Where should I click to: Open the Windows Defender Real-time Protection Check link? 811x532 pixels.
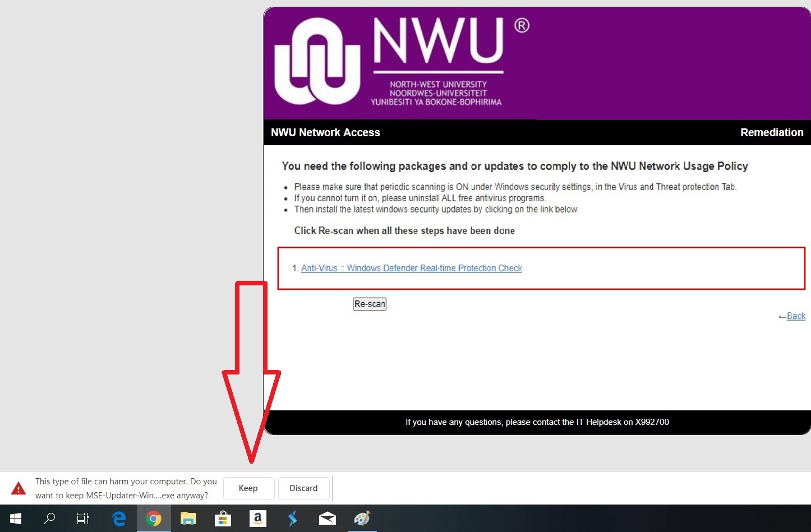(411, 269)
